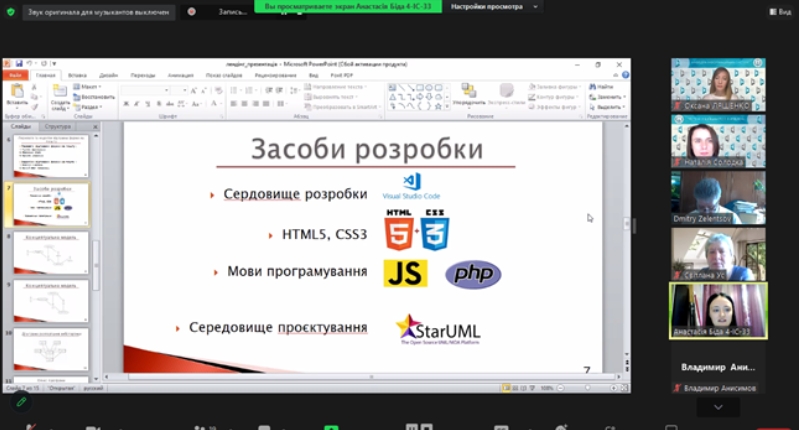Toggle align right in paragraph group
Screen dimensions: 800x430
(255, 104)
